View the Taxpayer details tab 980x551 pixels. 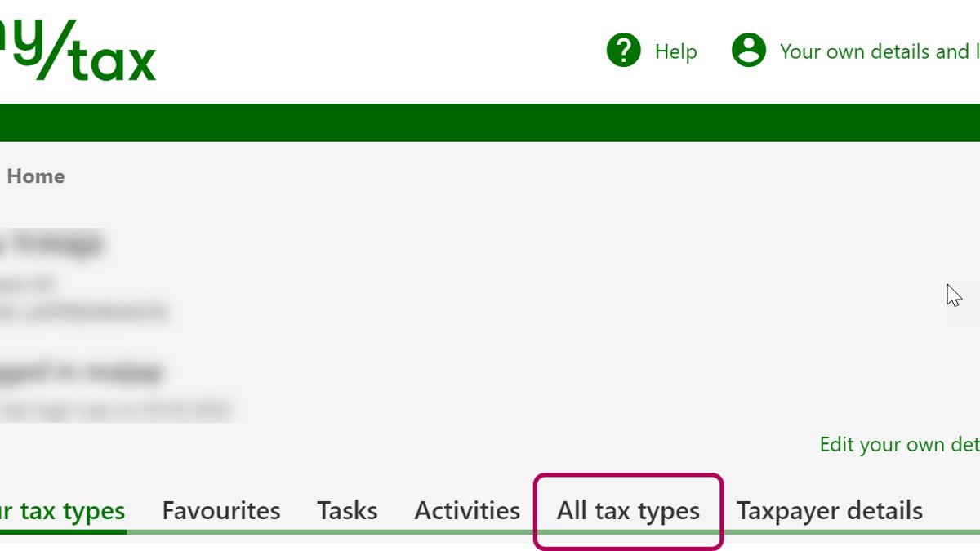(x=829, y=511)
